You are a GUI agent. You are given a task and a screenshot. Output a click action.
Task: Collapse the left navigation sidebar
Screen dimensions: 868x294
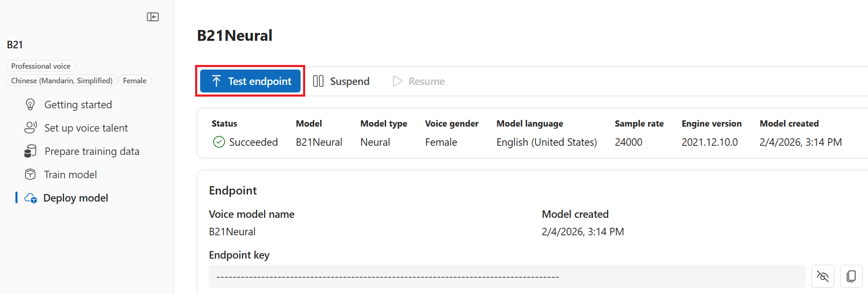153,17
